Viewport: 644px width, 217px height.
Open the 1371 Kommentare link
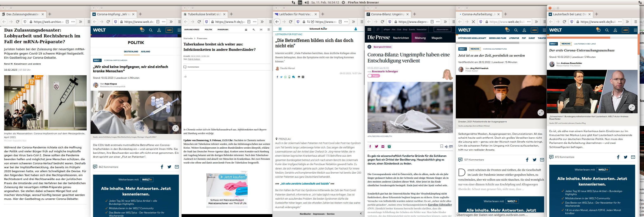[471, 160]
